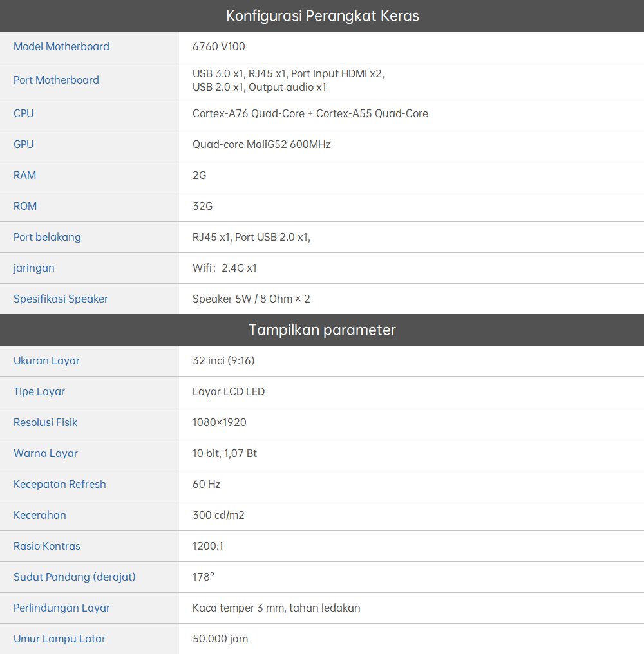The height and width of the screenshot is (654, 644).
Task: Click the ROM value 32G
Action: (x=202, y=206)
